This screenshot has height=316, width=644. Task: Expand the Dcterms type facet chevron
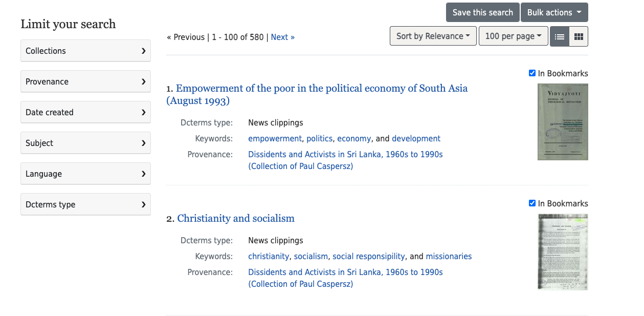coord(143,204)
